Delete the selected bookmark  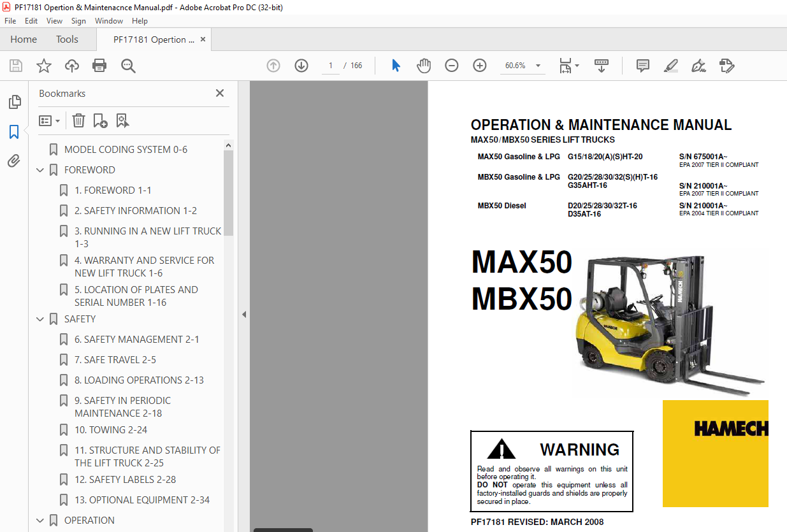[x=78, y=120]
